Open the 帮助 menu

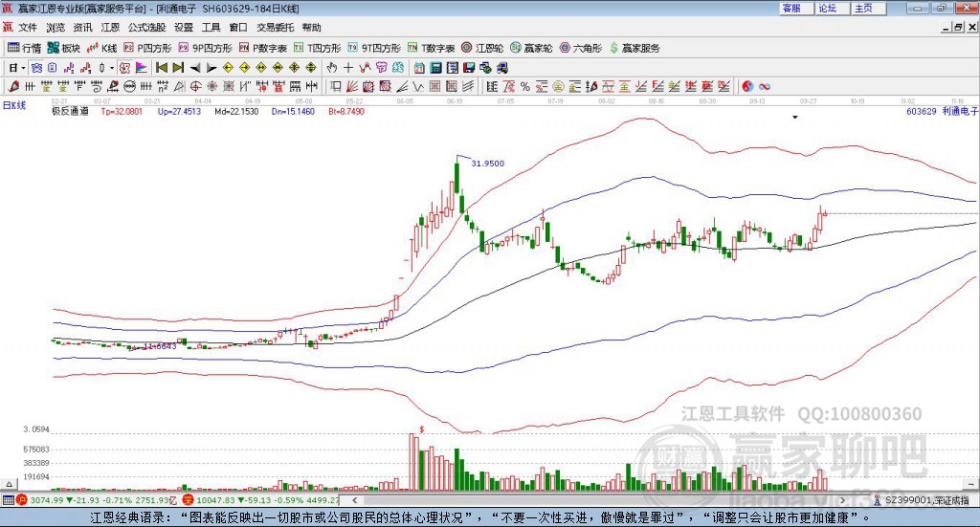click(x=311, y=28)
